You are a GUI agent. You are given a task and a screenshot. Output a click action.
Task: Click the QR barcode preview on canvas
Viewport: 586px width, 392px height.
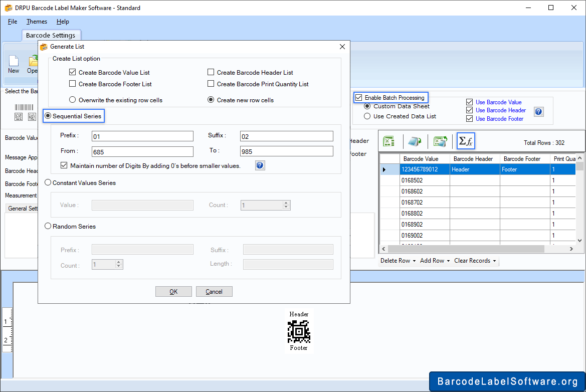pyautogui.click(x=299, y=331)
